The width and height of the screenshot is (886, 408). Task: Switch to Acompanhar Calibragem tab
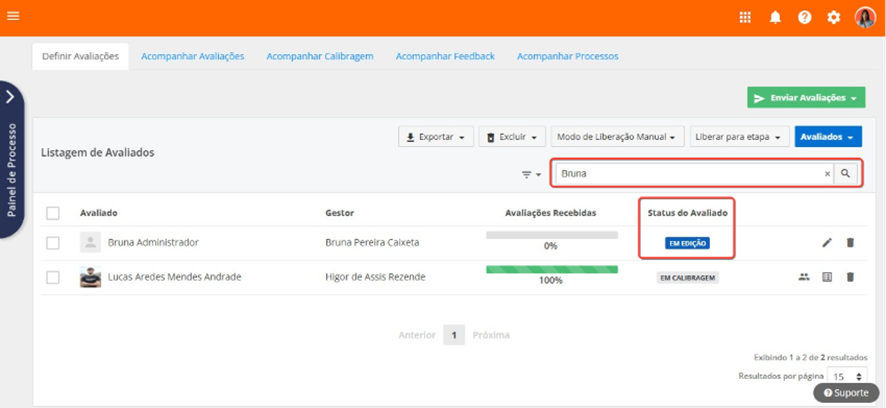pyautogui.click(x=320, y=56)
